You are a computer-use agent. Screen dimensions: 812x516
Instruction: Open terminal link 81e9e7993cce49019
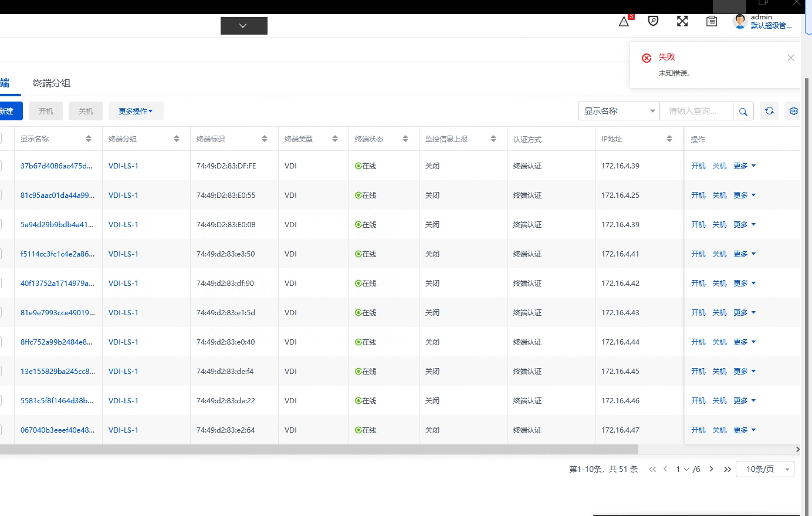[x=57, y=313]
